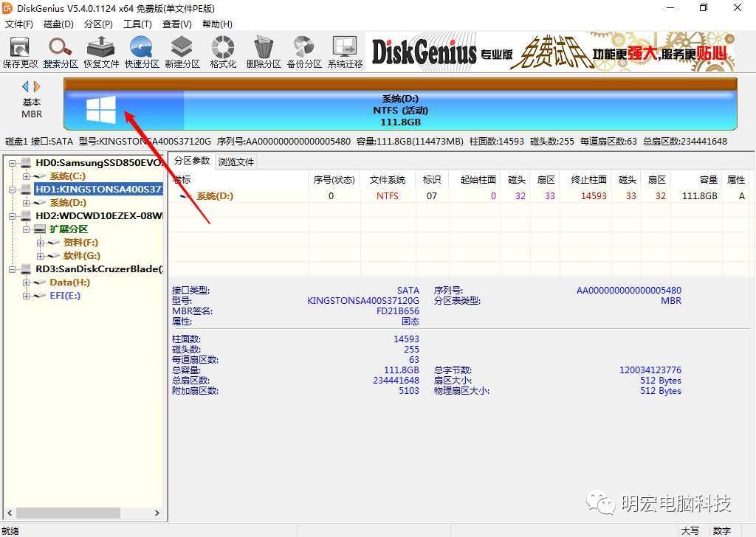This screenshot has height=537, width=756.
Task: Select HD0:SamsungSSD850EVO disk in tree
Action: tap(100, 163)
